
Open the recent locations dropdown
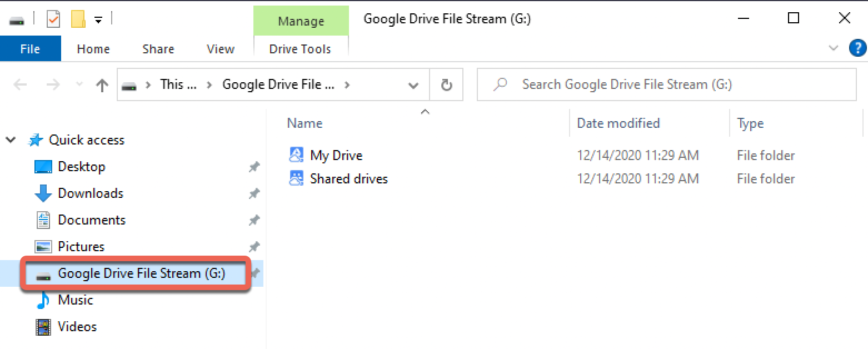click(x=79, y=84)
